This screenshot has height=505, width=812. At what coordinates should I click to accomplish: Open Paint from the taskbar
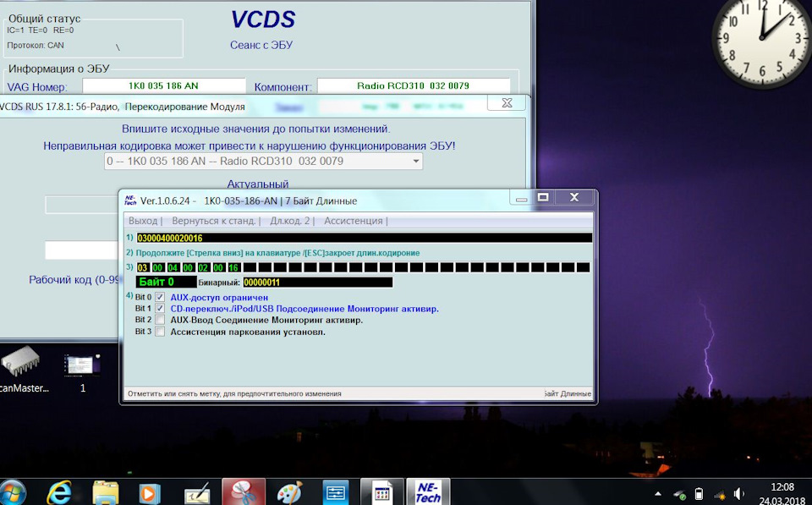(x=289, y=493)
